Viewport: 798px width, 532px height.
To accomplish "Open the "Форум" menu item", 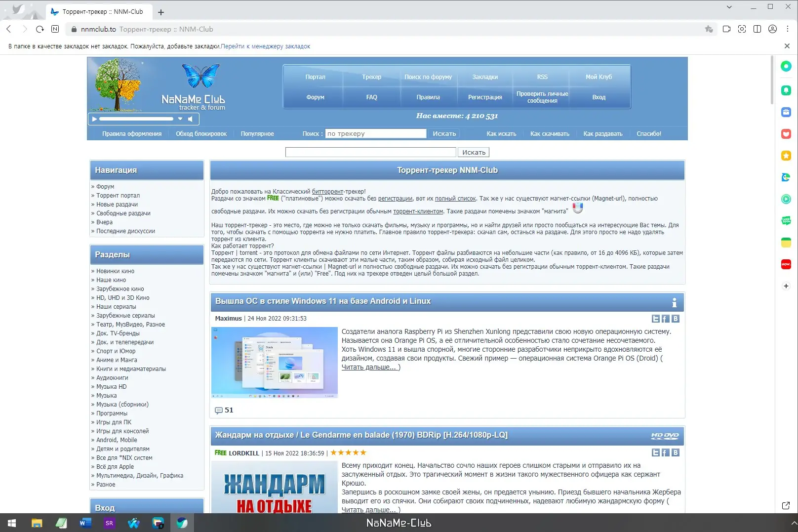I will click(x=315, y=97).
